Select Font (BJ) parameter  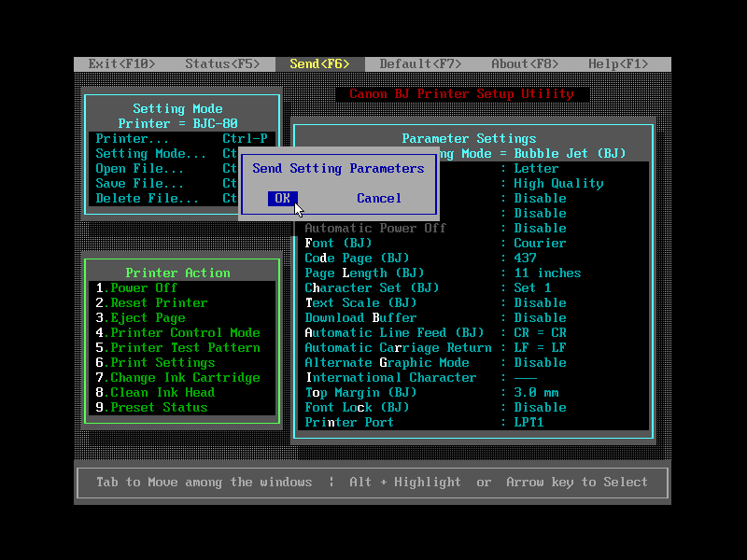coord(338,243)
